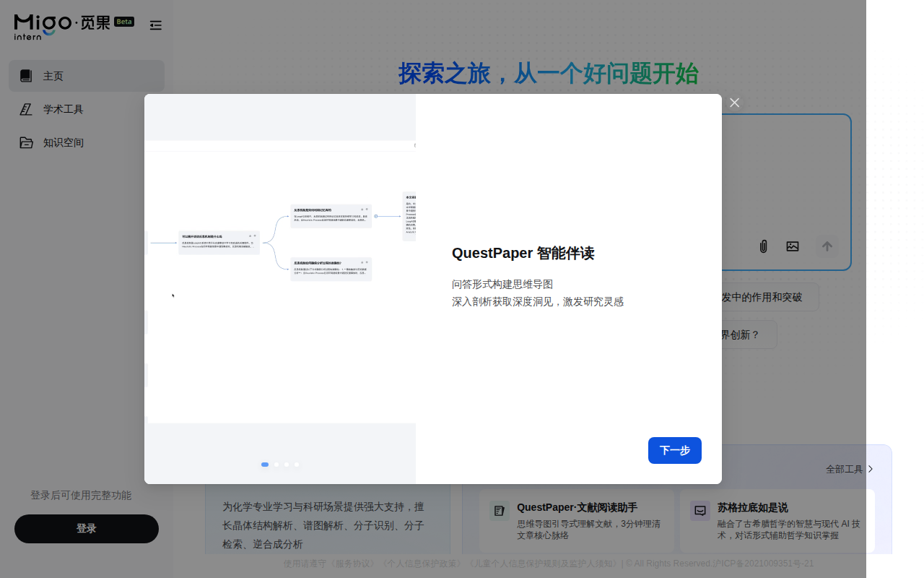Open the 沪ICP备2021009351号-21 footer link
The height and width of the screenshot is (578, 924).
[x=763, y=564]
